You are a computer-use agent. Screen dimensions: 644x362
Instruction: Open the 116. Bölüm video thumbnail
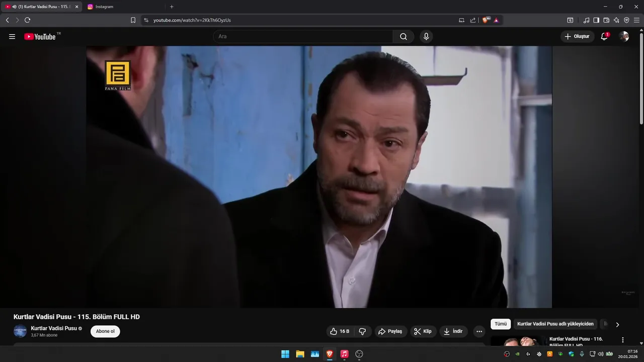(x=518, y=341)
